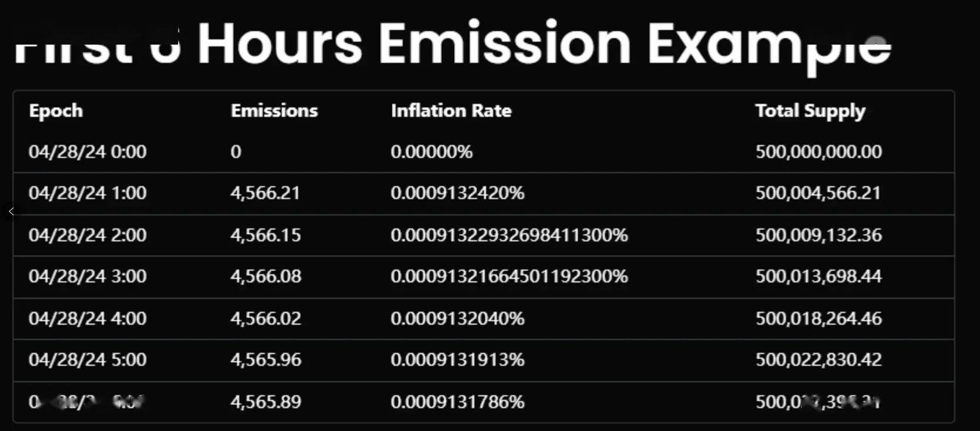Screen dimensions: 980x431
Task: Select inflation rate 0.00091322932698411300%
Action: (509, 235)
